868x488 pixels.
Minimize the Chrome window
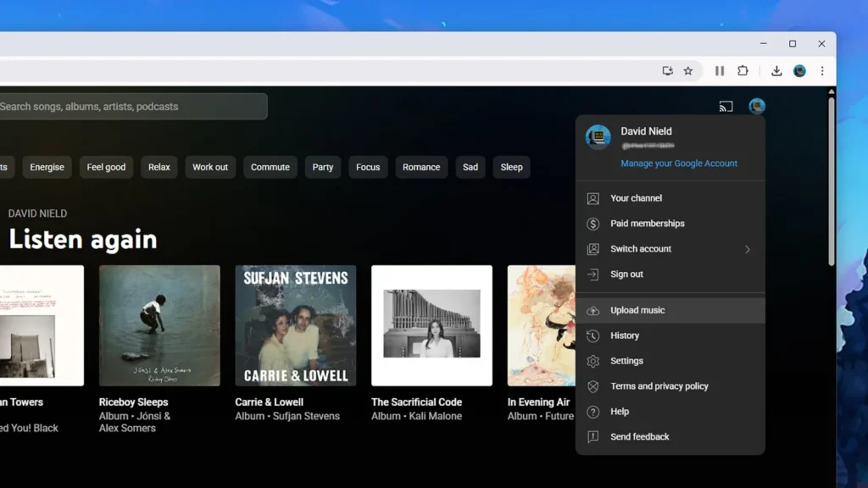(764, 44)
